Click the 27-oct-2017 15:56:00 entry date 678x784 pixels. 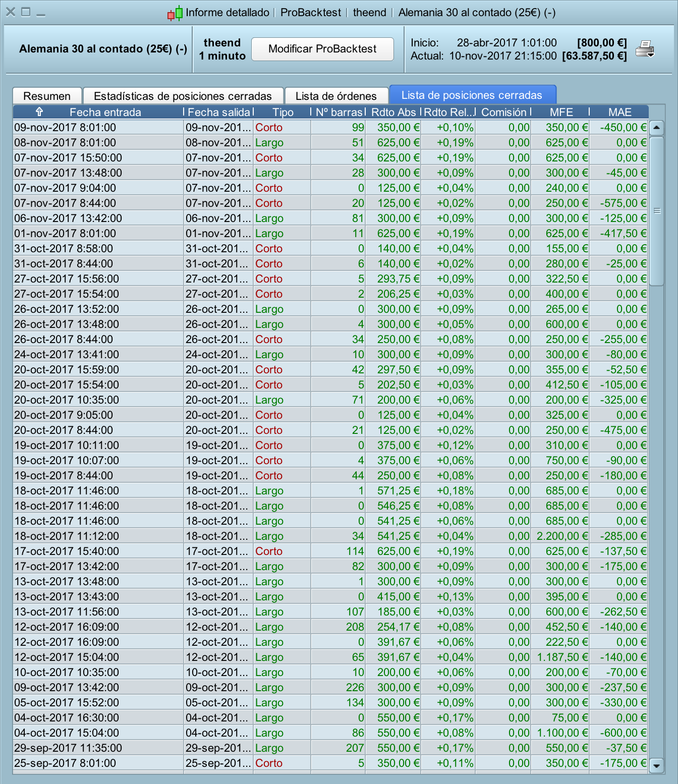pyautogui.click(x=67, y=279)
